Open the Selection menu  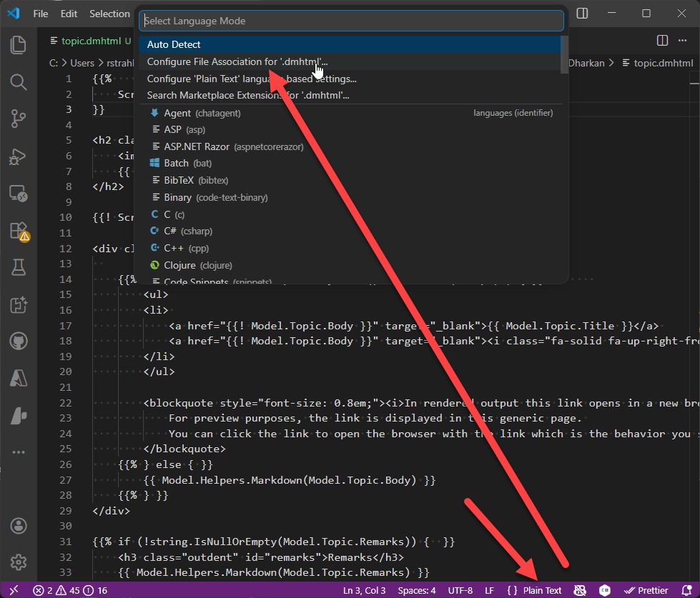(x=109, y=14)
